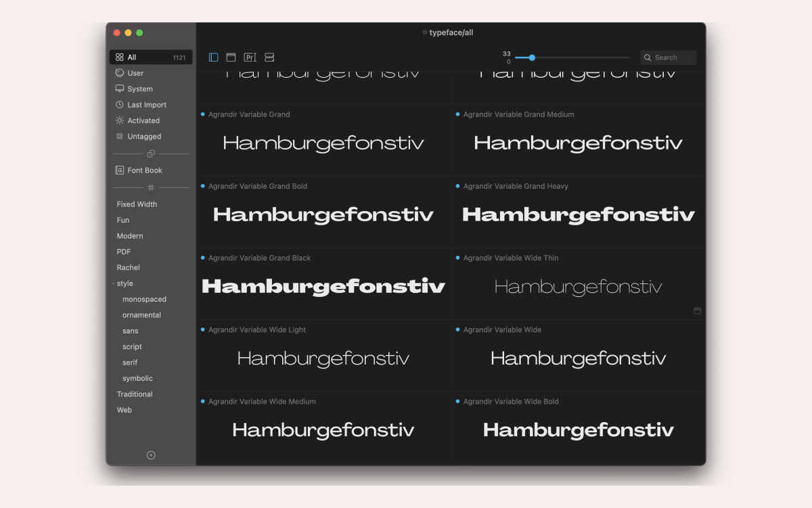Screen dimensions: 812x508
Task: Toggle the sidebar visibility icon
Action: (x=214, y=57)
